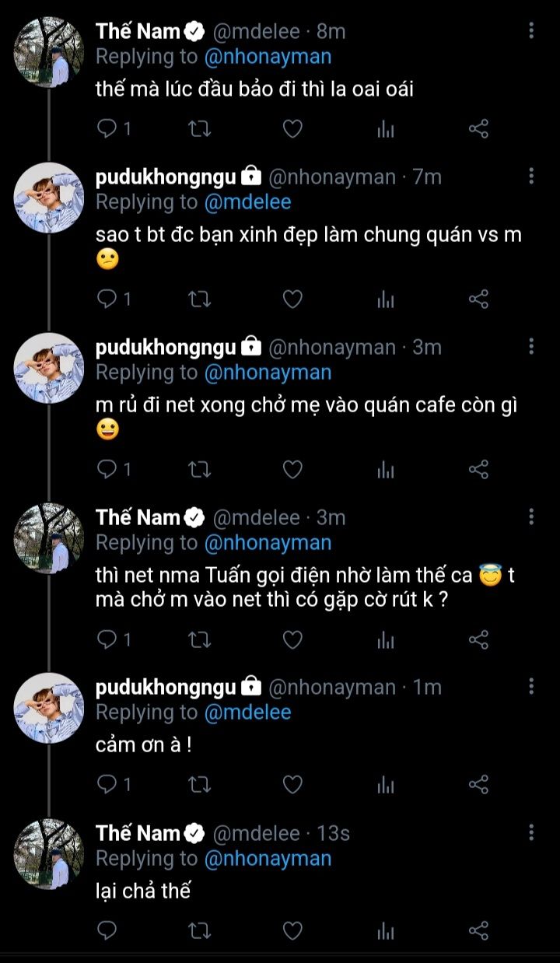This screenshot has height=963, width=560.
Task: Share the "sao t bt đc" tweet
Action: coord(478,299)
